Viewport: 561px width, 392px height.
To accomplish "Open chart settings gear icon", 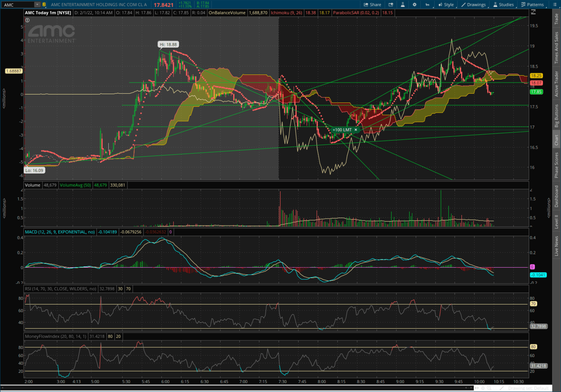I will tap(415, 4).
